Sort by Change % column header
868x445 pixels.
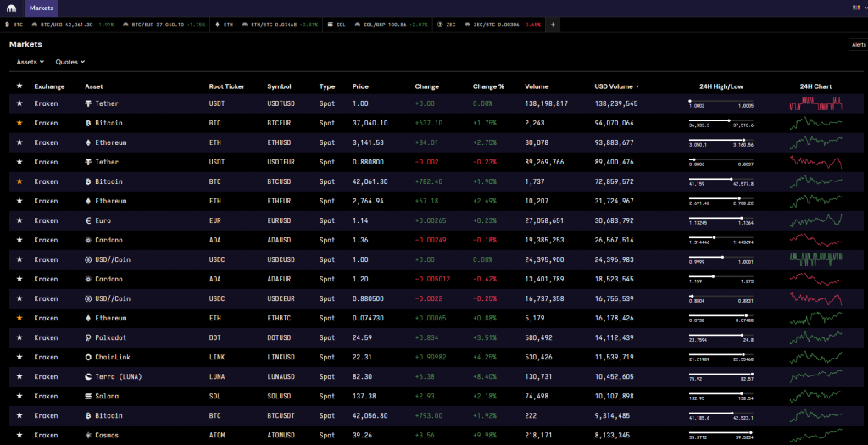[488, 86]
